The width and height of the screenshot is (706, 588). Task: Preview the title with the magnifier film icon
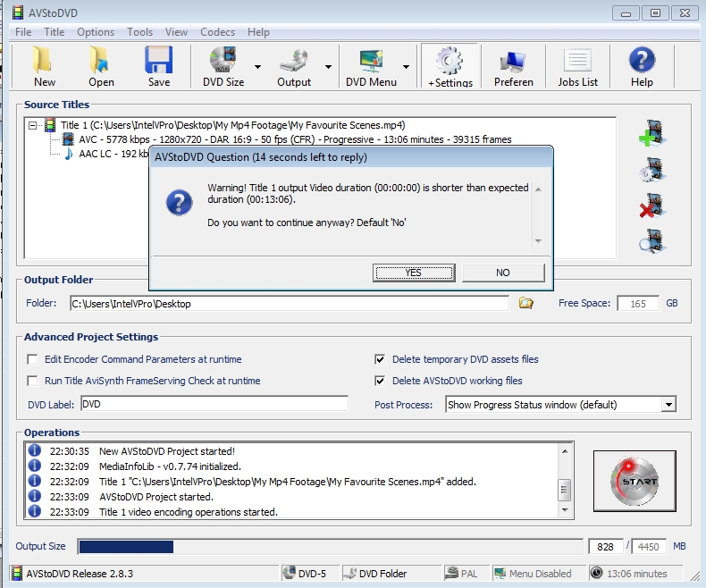(x=652, y=241)
